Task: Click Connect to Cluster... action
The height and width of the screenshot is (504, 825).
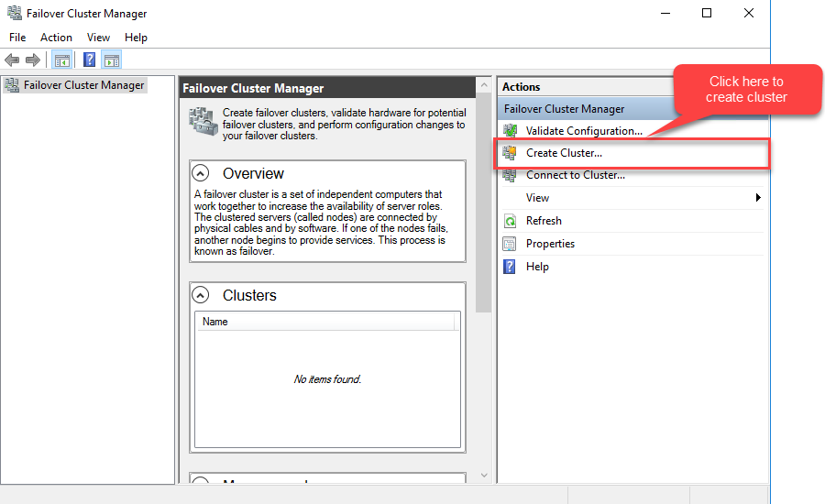Action: pos(576,175)
